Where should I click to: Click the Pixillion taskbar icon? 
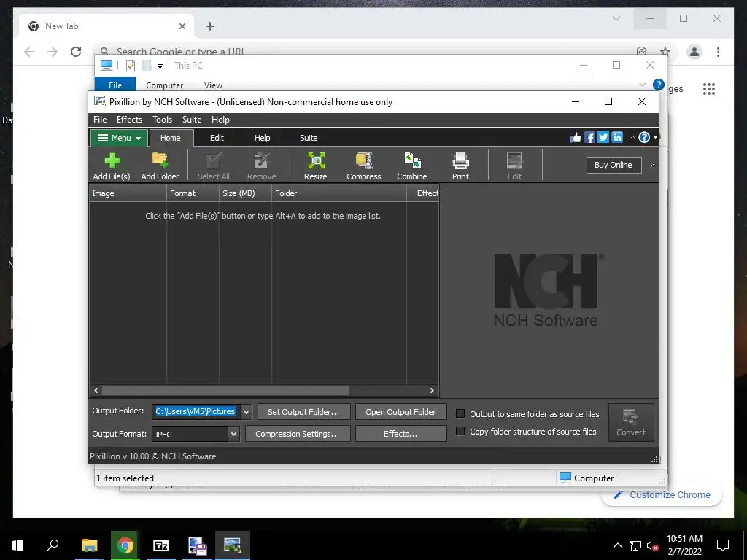click(233, 545)
